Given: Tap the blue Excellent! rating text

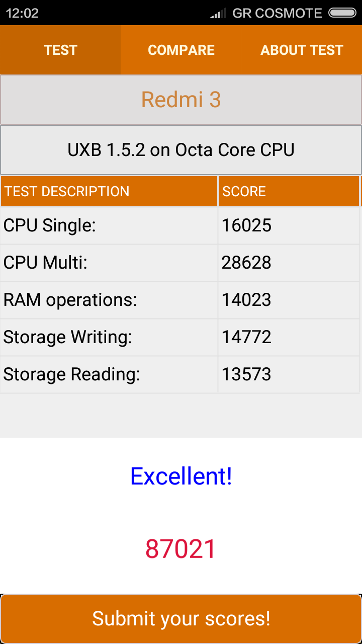Looking at the screenshot, I should coord(181,476).
